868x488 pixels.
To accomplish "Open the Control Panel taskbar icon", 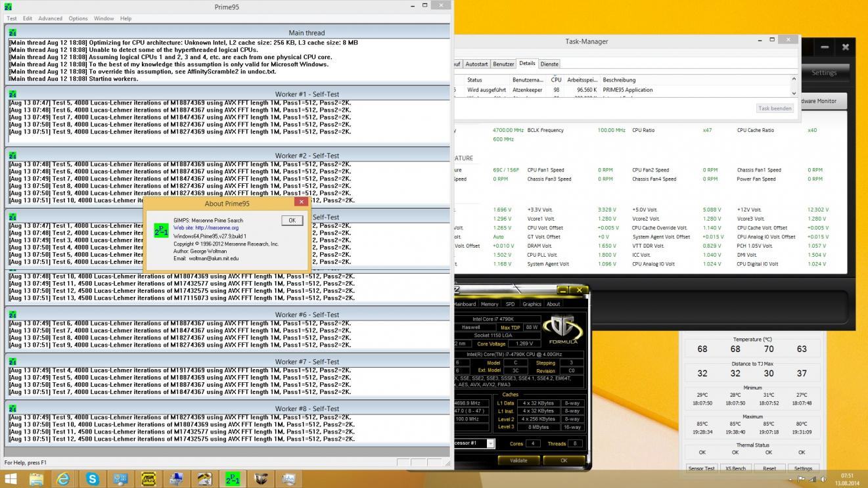I will [120, 479].
